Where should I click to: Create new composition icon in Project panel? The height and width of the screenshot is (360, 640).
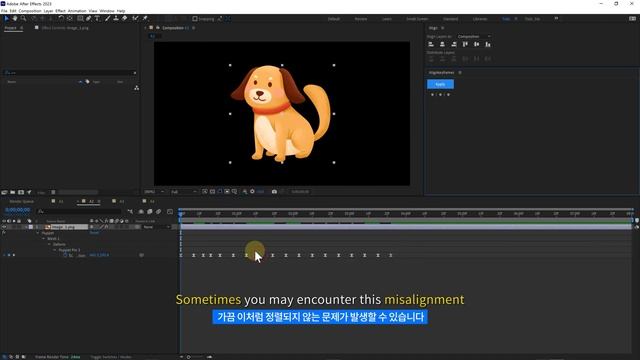(21, 192)
